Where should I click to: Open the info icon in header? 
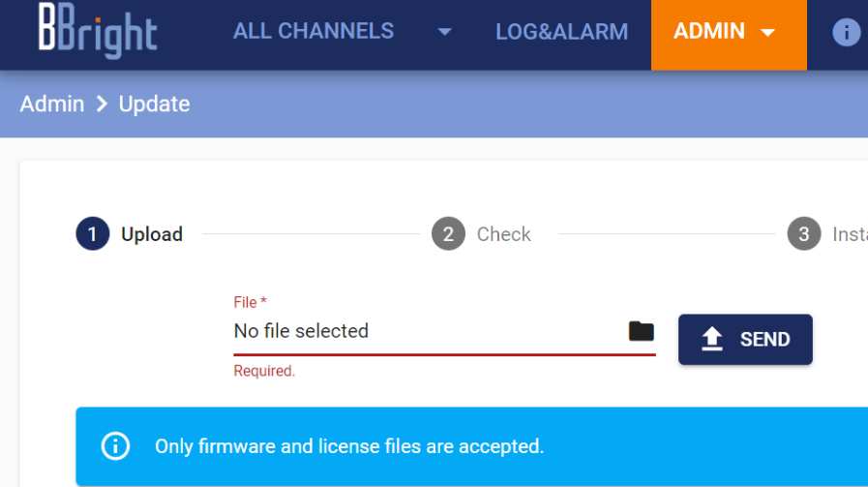tap(846, 32)
